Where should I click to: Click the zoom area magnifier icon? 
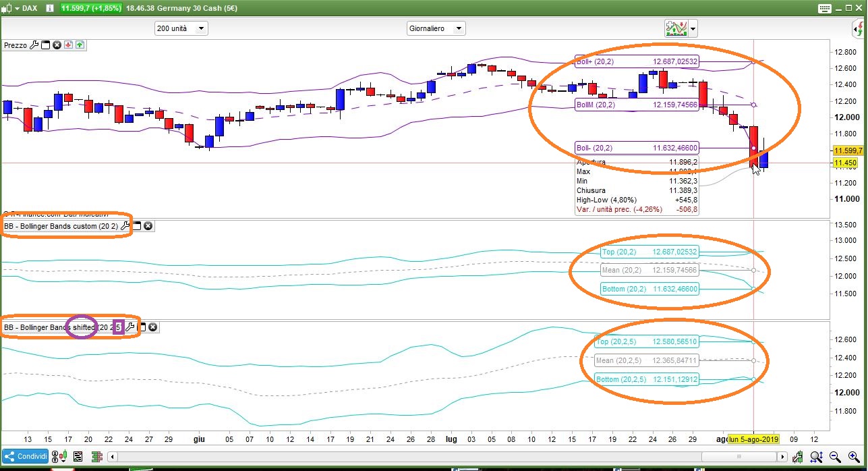[x=817, y=457]
